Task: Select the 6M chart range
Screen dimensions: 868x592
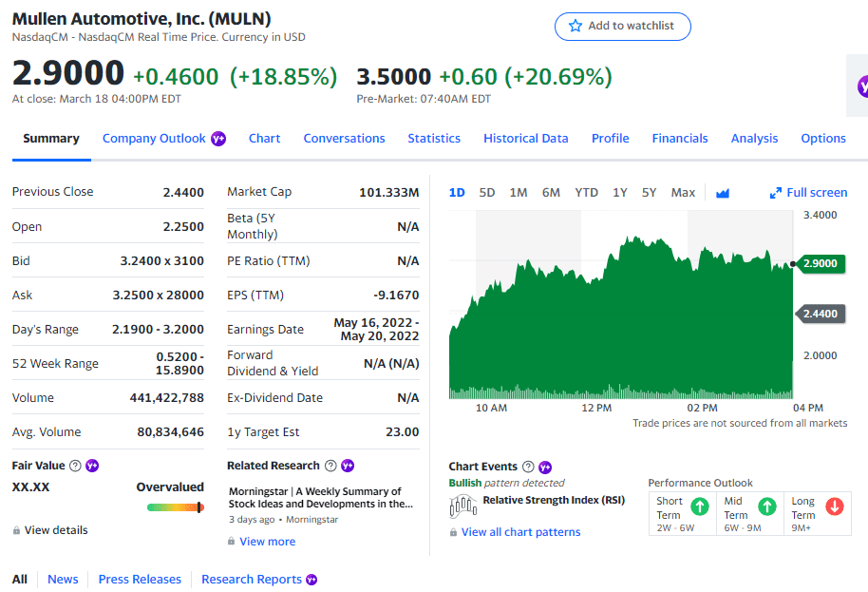Action: coord(552,193)
